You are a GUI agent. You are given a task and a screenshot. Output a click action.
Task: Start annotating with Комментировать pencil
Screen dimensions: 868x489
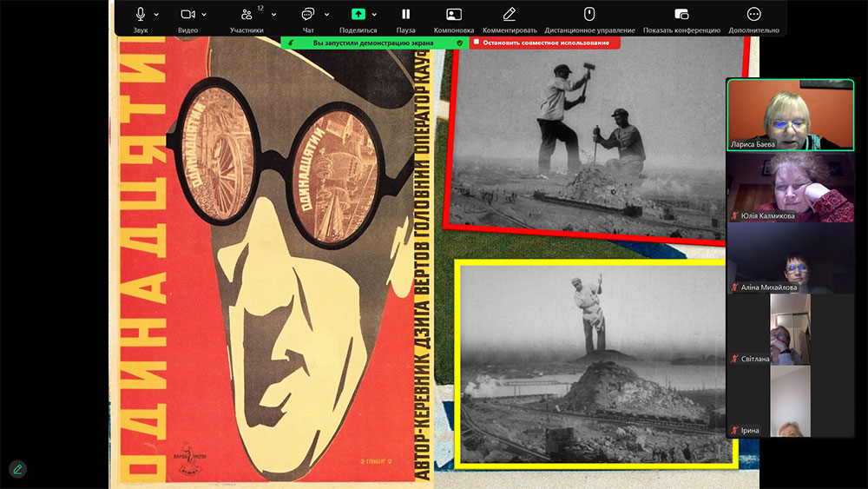pos(510,15)
